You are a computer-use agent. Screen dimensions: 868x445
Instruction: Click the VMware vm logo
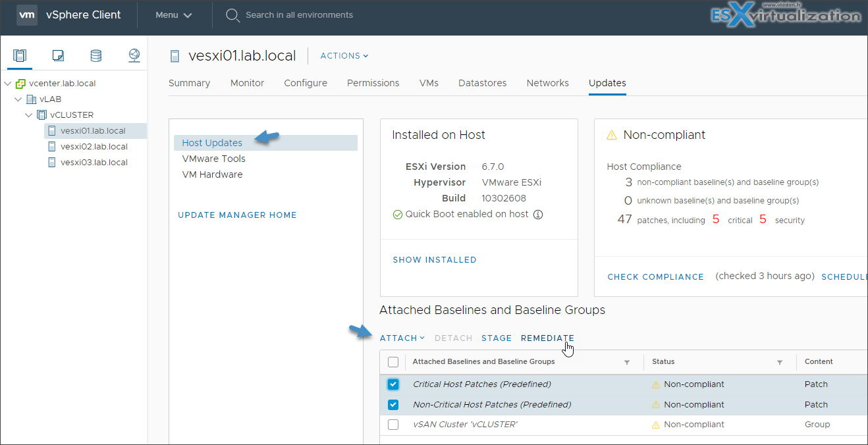point(27,15)
